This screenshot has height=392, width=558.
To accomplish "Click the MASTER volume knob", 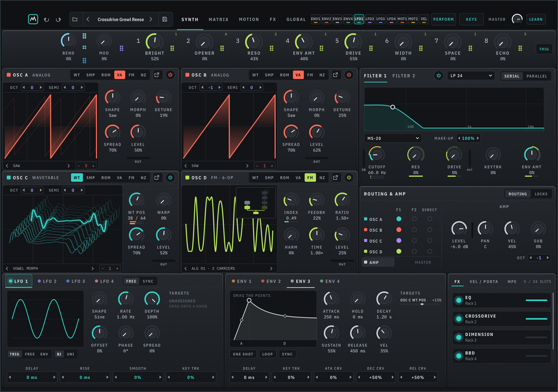I will 517,19.
